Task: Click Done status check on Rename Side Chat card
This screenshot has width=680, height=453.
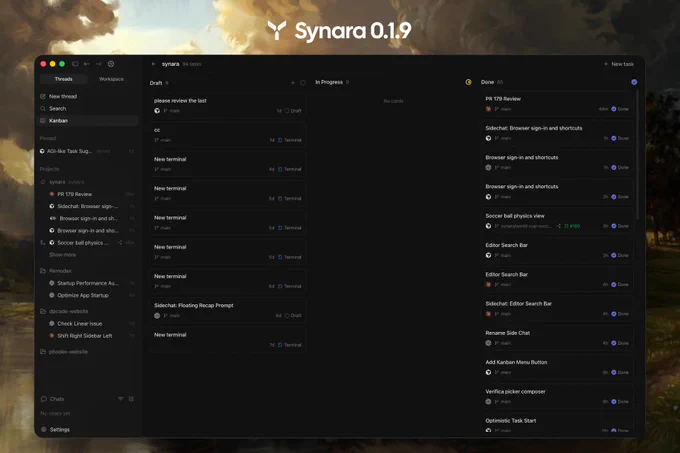Action: coord(614,343)
